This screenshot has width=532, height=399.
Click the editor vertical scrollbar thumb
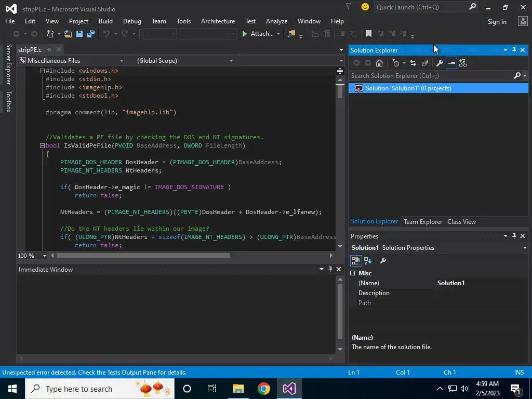pyautogui.click(x=340, y=91)
